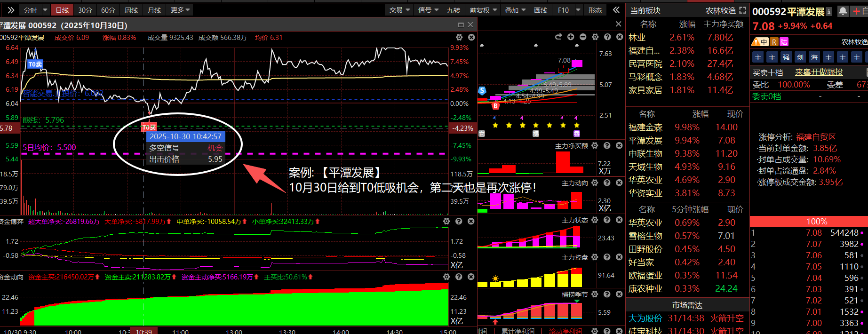Toggle the 形态 pattern display
Screen dimensions: 868x334
[595, 10]
